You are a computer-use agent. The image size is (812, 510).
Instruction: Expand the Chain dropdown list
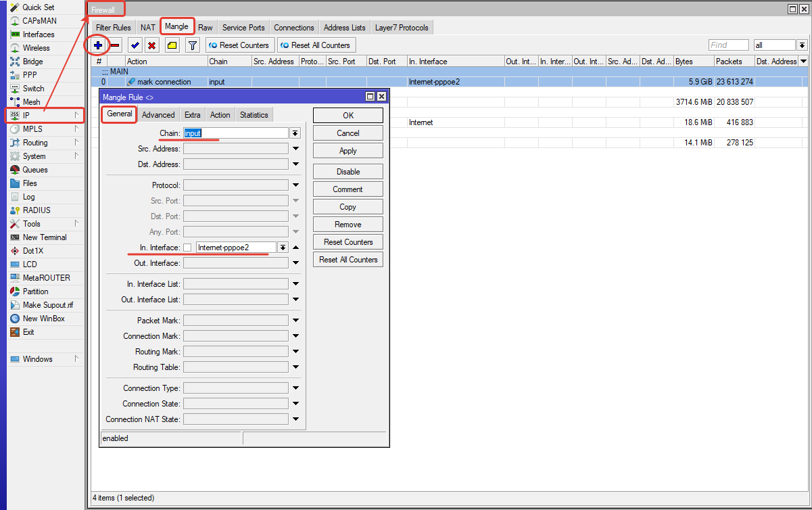(295, 133)
